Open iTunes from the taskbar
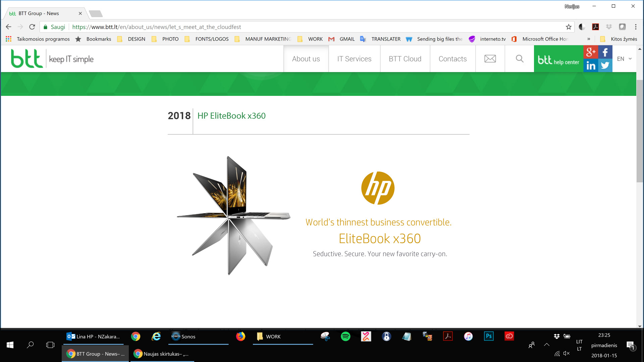This screenshot has width=644, height=362. (468, 336)
